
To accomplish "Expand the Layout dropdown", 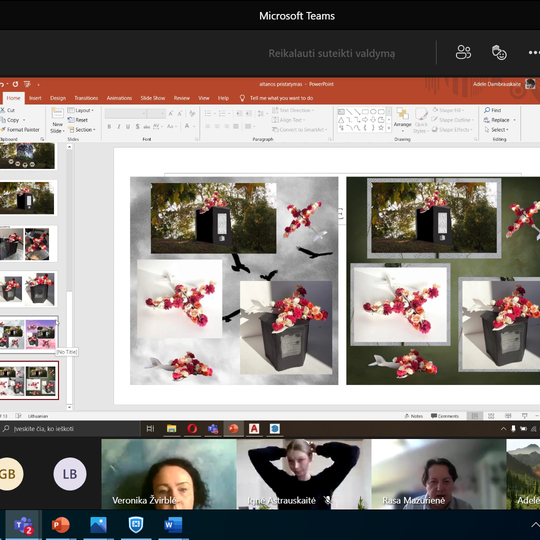I will pos(81,110).
